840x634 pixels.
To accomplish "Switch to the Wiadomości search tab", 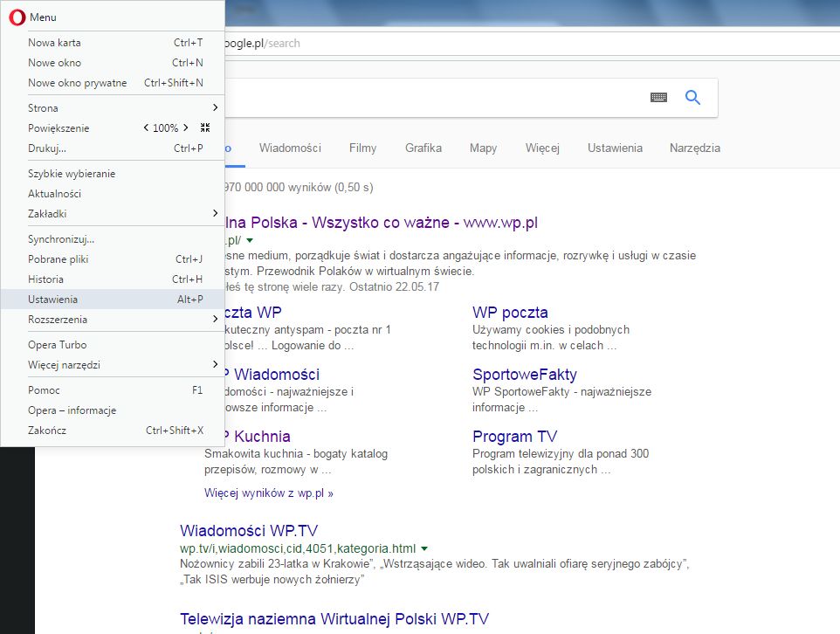I will (290, 148).
